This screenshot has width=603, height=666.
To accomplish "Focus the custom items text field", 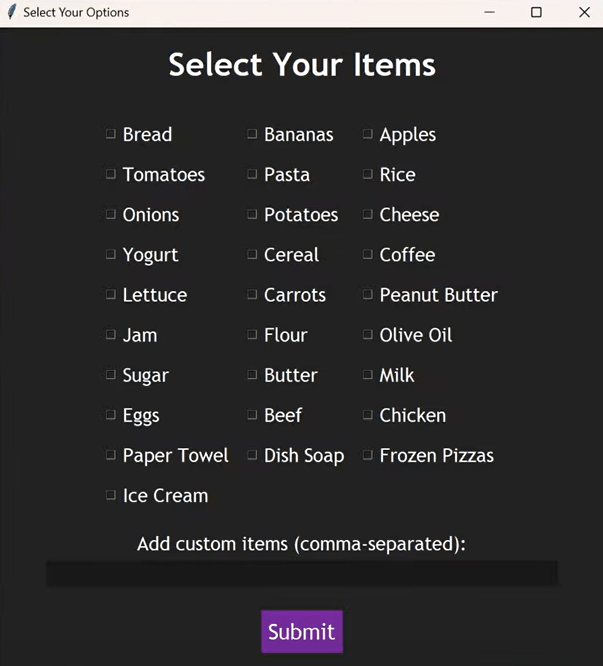I will (301, 573).
